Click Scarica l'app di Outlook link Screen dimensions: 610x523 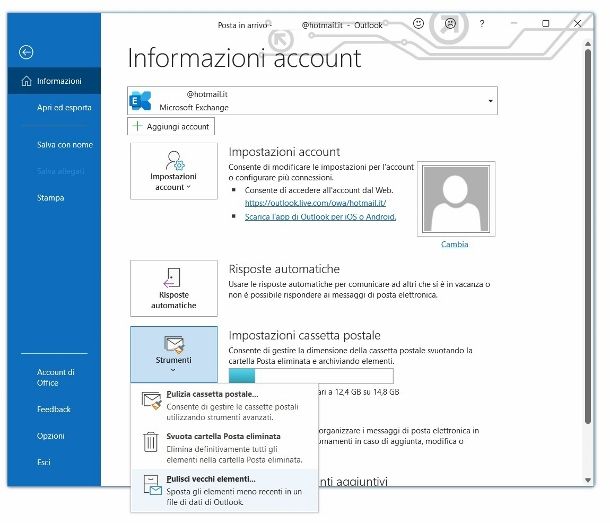pos(321,216)
